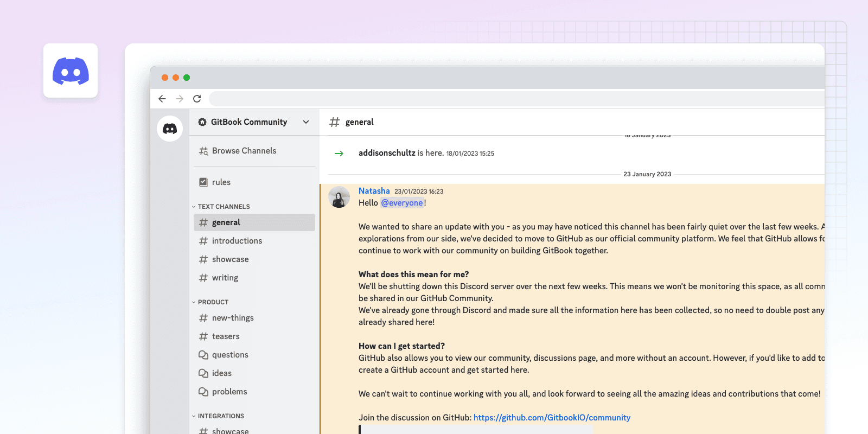The width and height of the screenshot is (868, 434).
Task: Click the rules channel checkbox icon
Action: (203, 182)
